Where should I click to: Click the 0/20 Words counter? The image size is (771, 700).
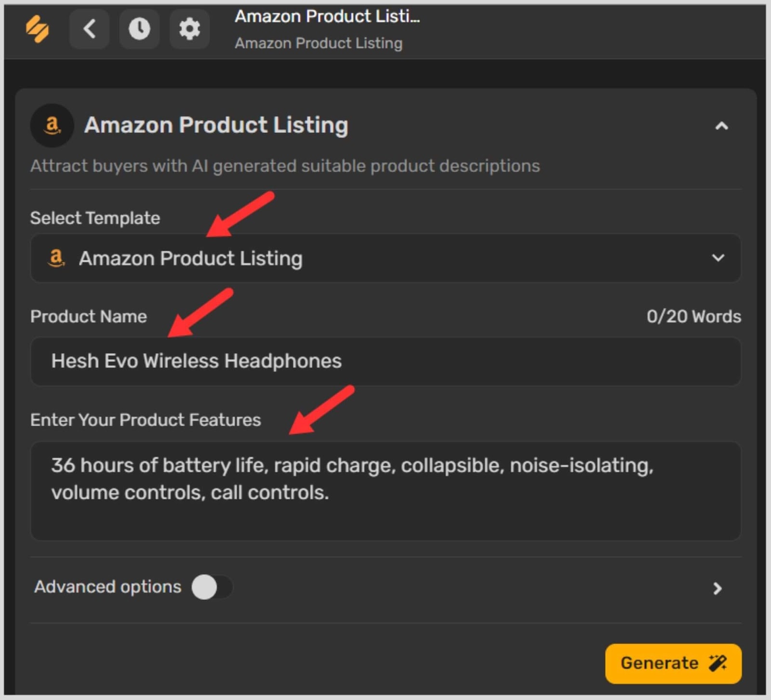[693, 316]
